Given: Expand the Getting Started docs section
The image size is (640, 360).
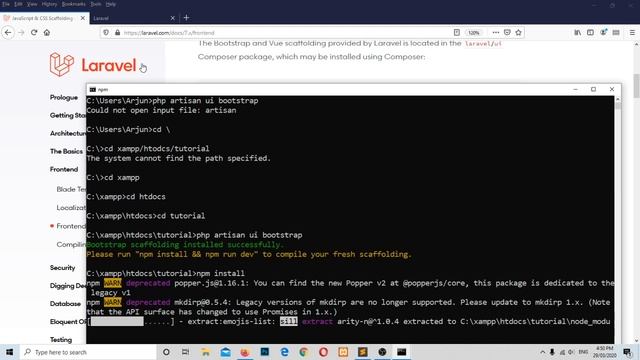Looking at the screenshot, I should pyautogui.click(x=68, y=115).
